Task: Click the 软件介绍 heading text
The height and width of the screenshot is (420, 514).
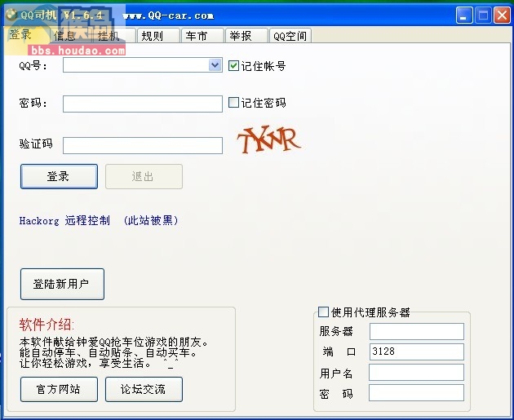Action: click(x=47, y=325)
